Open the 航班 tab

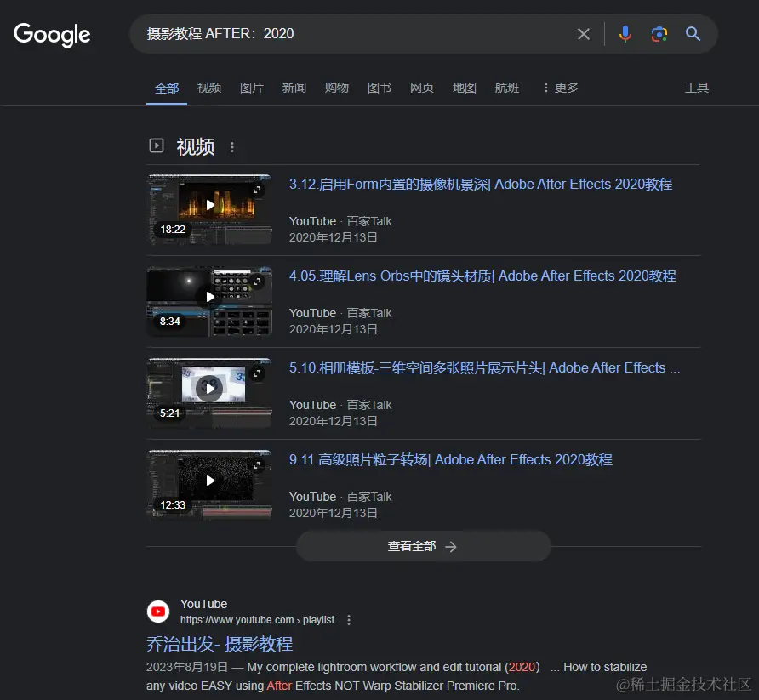point(507,88)
